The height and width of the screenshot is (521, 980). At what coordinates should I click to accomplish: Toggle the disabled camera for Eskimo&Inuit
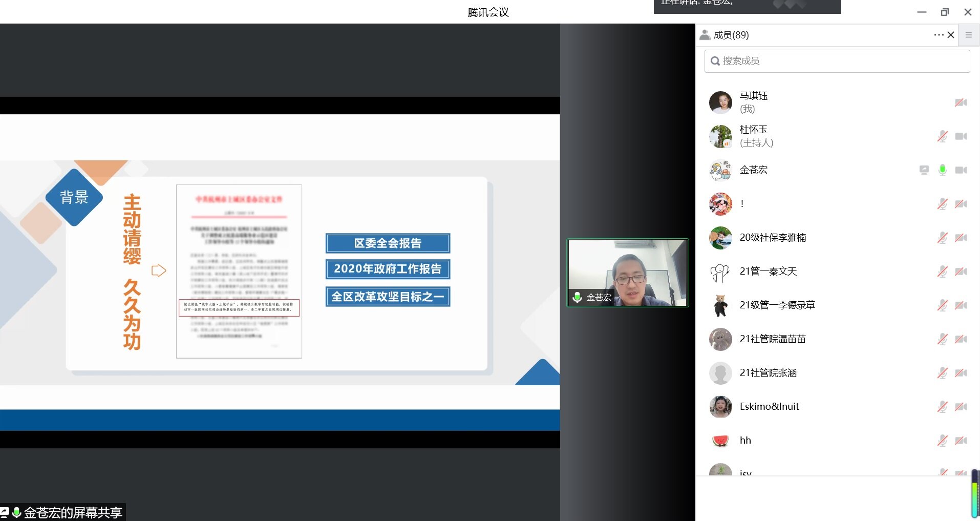pyautogui.click(x=961, y=407)
